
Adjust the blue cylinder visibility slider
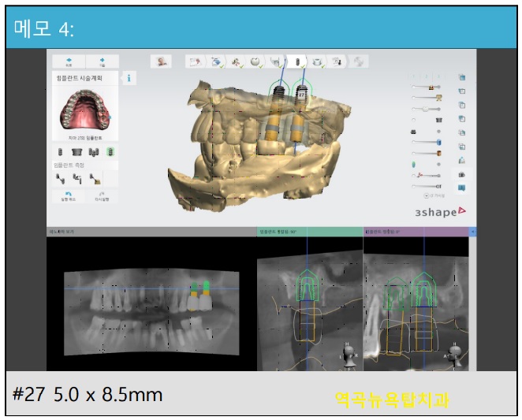427,142
